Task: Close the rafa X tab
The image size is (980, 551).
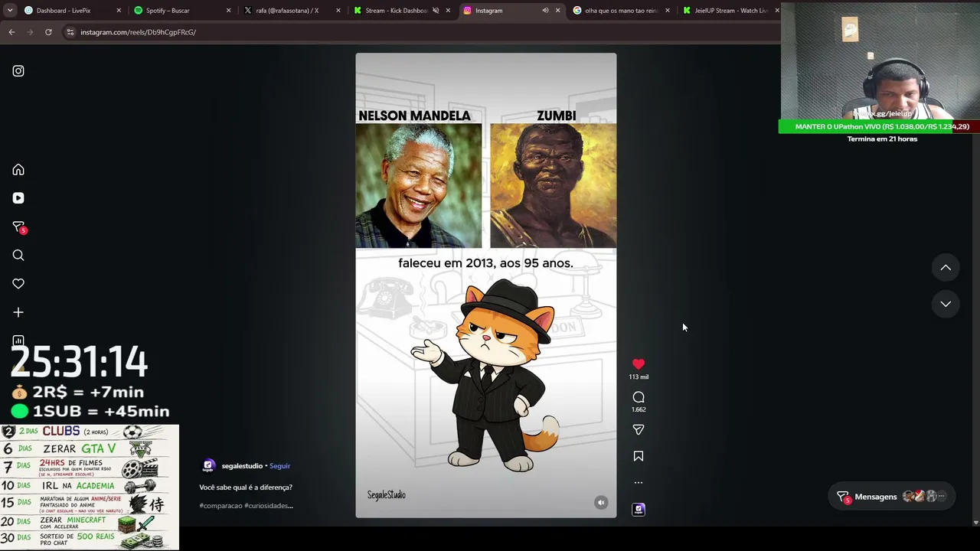Action: [338, 11]
